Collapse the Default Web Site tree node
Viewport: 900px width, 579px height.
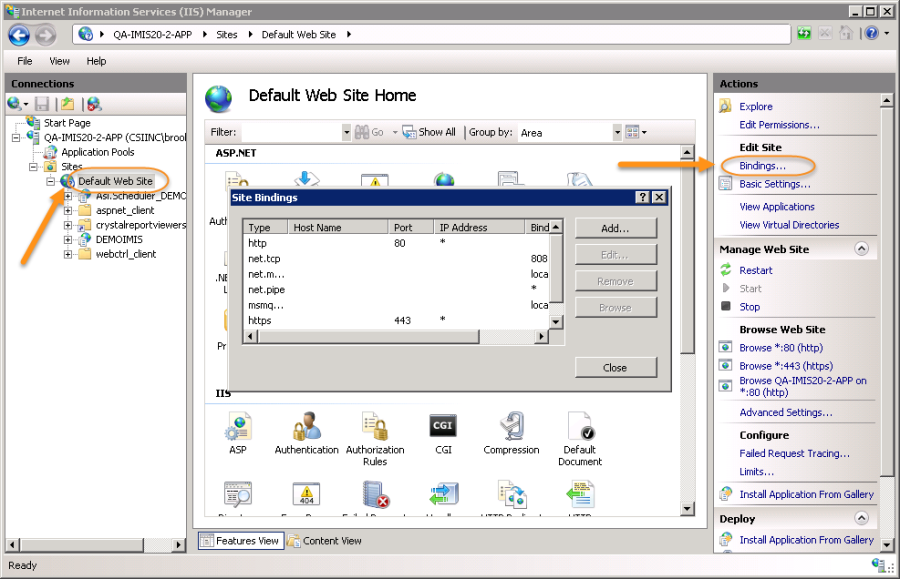[x=51, y=182]
